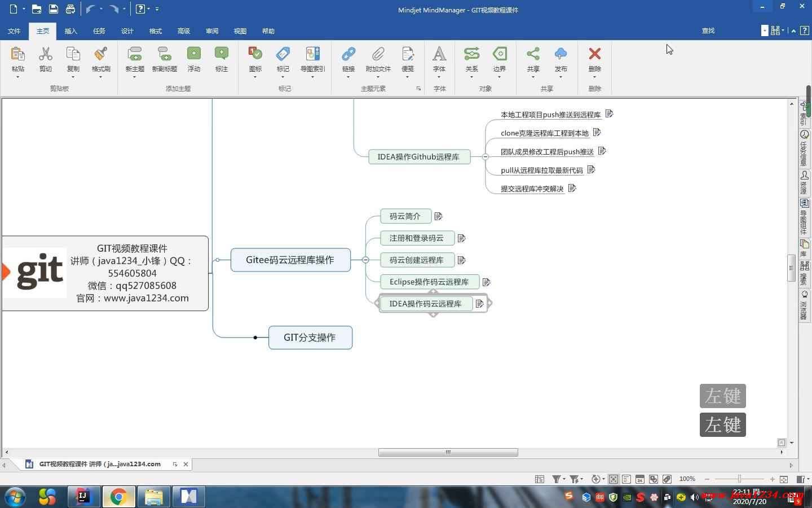Open the dropdown arrow under New Topic (新主题)
Image resolution: width=812 pixels, height=508 pixels.
[x=135, y=77]
